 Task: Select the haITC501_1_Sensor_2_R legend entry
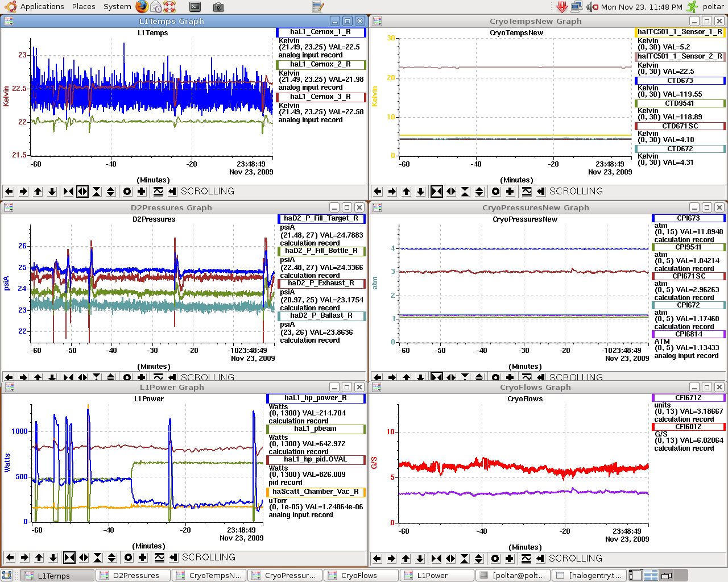tap(680, 56)
